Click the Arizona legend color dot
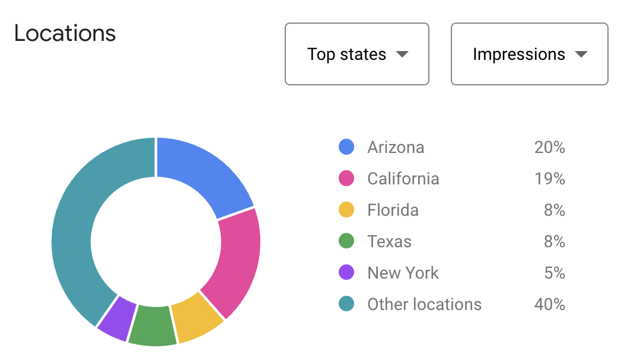Screen dimensions: 624x364 pyautogui.click(x=347, y=148)
